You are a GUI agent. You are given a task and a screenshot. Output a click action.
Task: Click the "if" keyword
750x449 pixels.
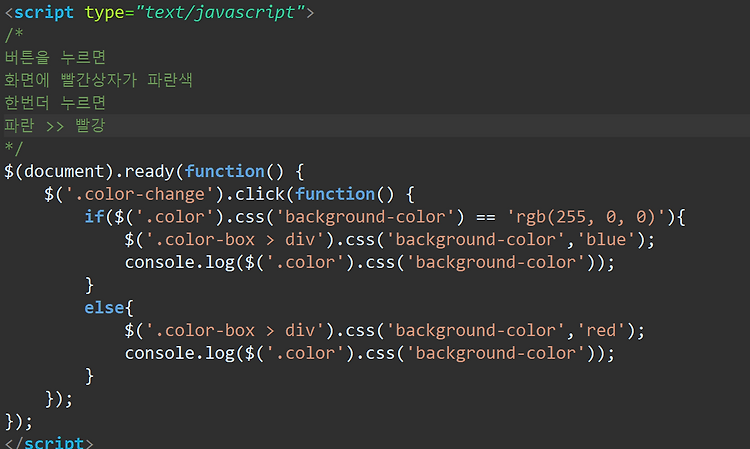94,217
